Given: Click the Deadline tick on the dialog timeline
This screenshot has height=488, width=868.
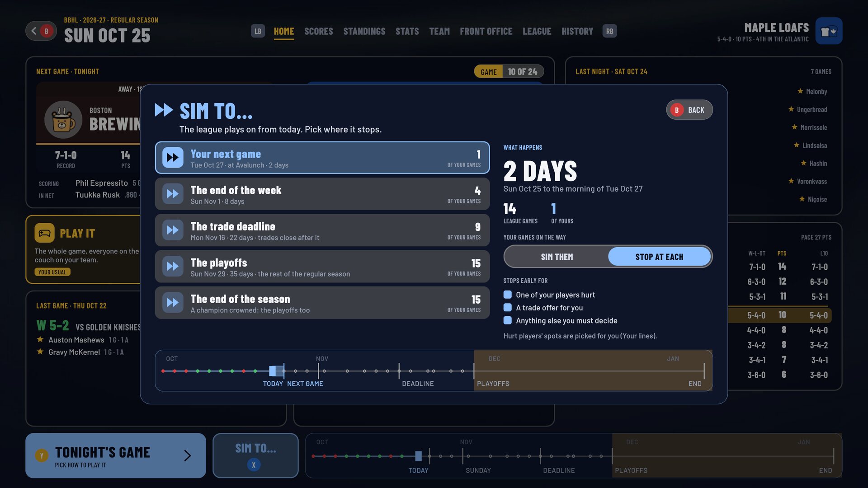Looking at the screenshot, I should (399, 371).
